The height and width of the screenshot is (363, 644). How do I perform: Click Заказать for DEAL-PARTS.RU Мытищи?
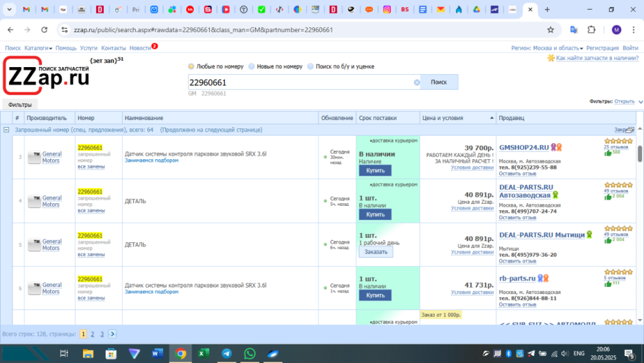(375, 252)
